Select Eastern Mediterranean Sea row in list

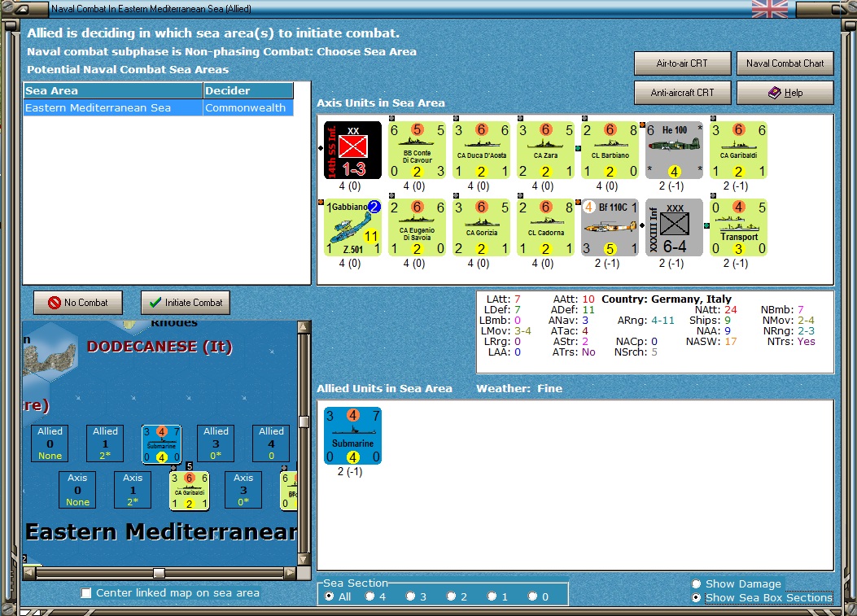click(159, 107)
